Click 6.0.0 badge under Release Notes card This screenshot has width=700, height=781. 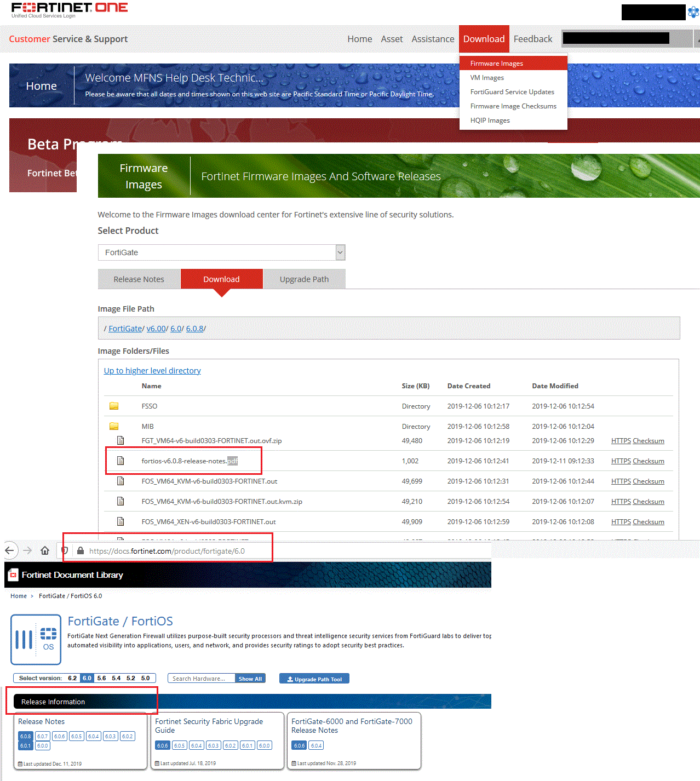click(x=42, y=745)
